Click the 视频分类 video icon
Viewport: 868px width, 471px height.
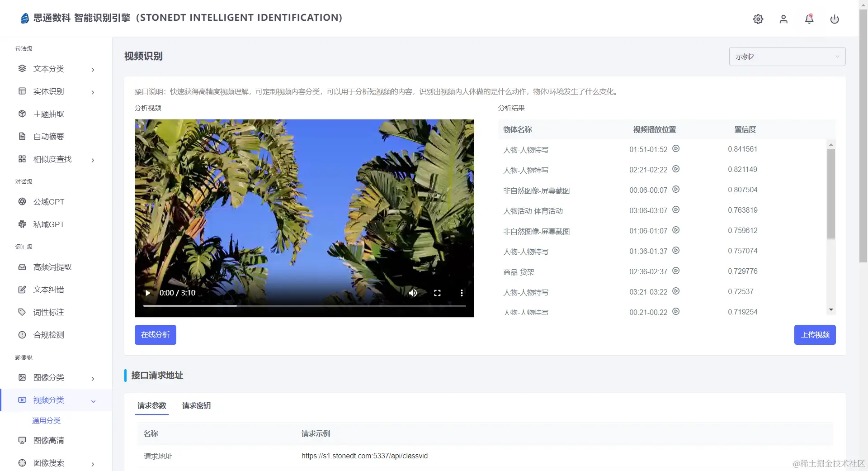[22, 400]
